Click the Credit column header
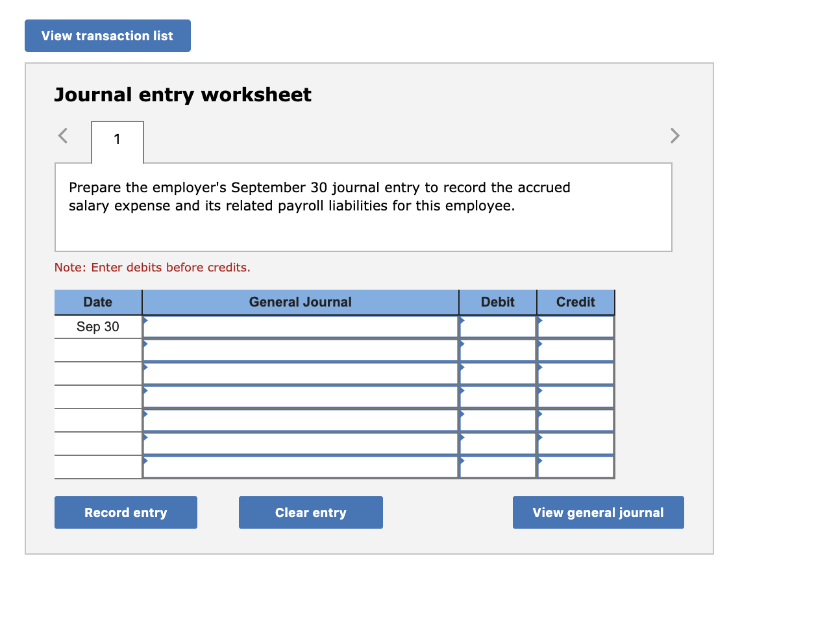 pyautogui.click(x=575, y=301)
